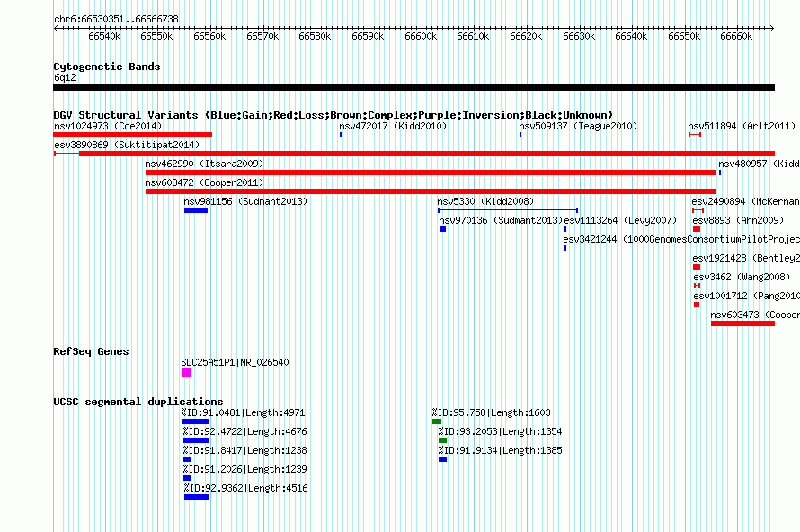Click the chr6:66530351..66666738 coordinate label
Image resolution: width=800 pixels, height=532 pixels.
tap(116, 20)
